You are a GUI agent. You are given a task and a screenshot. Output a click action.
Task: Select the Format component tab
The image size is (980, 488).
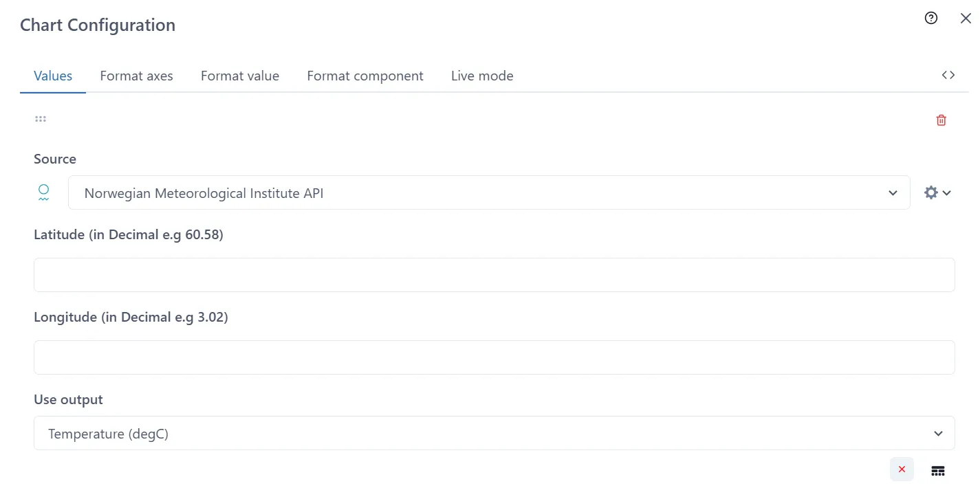click(x=365, y=76)
